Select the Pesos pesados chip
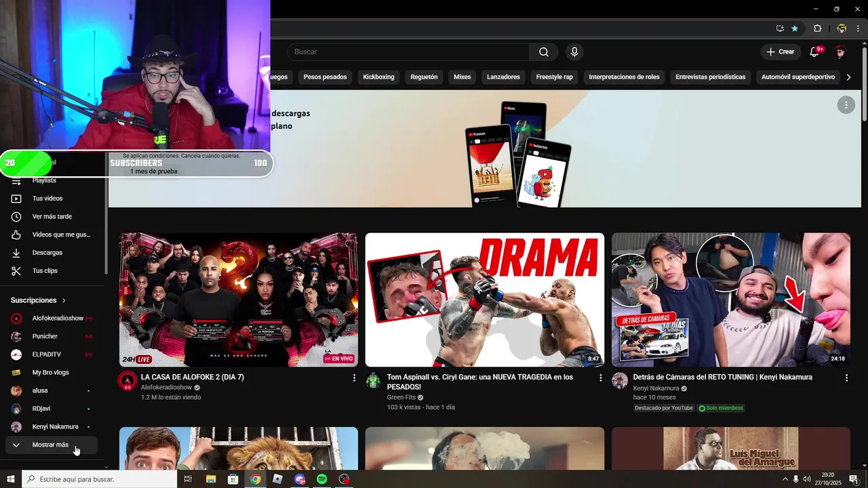868x488 pixels. point(325,77)
